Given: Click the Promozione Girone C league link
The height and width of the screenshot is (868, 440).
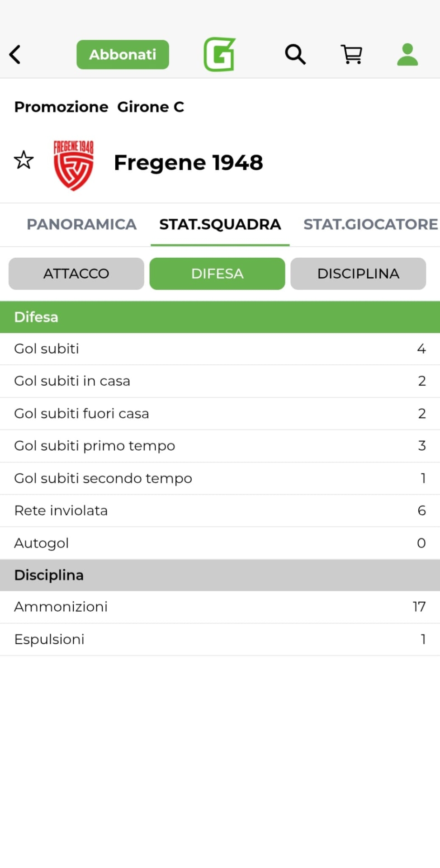Looking at the screenshot, I should pyautogui.click(x=99, y=107).
